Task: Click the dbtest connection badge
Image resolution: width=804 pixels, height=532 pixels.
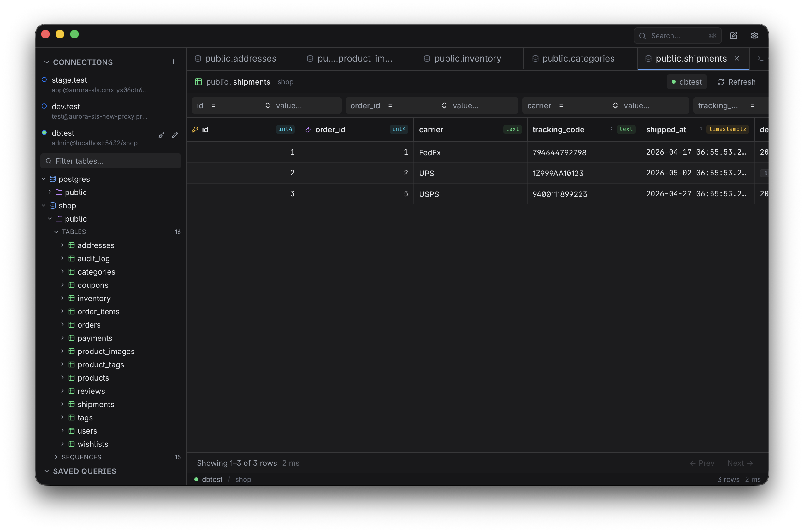Action: coord(687,82)
